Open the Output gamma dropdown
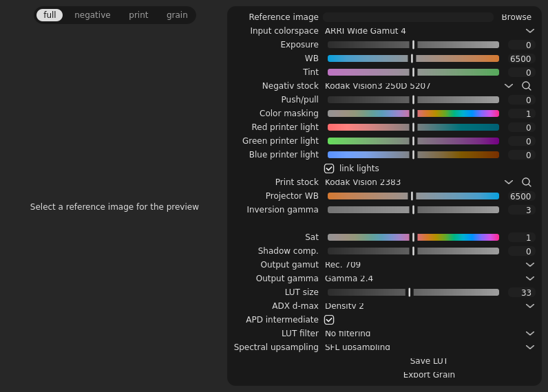This screenshot has height=392, width=548. coord(430,279)
